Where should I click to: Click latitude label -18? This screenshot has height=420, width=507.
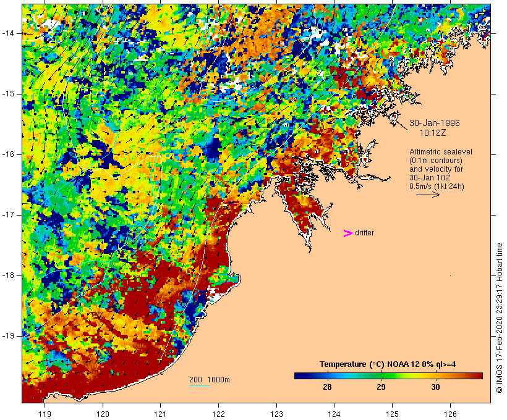8,275
